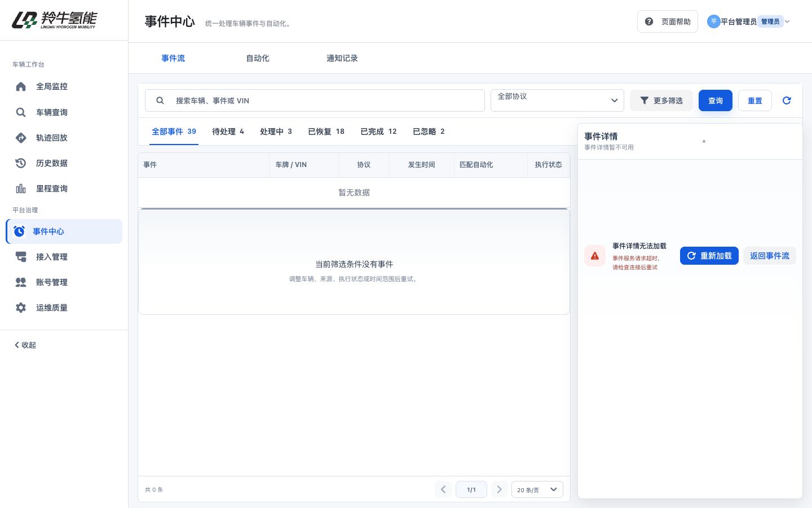The width and height of the screenshot is (812, 508).
Task: Click the 羚牛氢能 logo
Action: [x=54, y=20]
